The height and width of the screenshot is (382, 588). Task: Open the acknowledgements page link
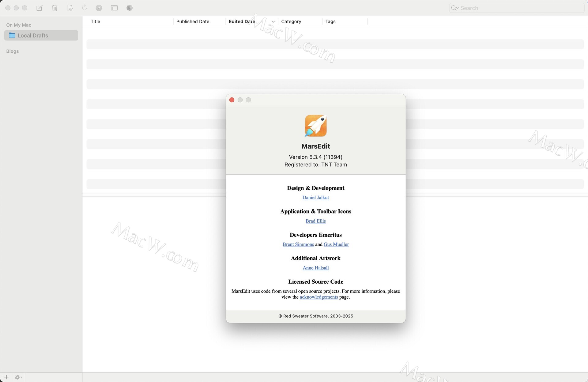point(319,297)
